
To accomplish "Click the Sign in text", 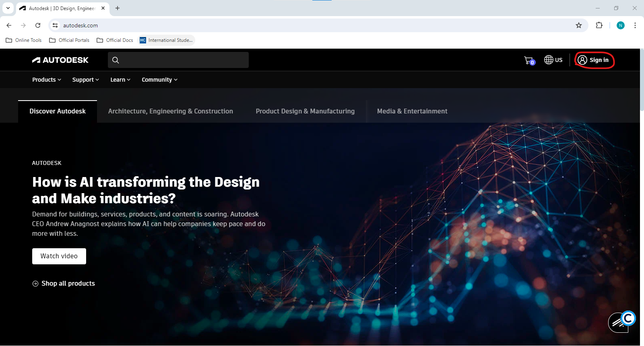I will (599, 60).
